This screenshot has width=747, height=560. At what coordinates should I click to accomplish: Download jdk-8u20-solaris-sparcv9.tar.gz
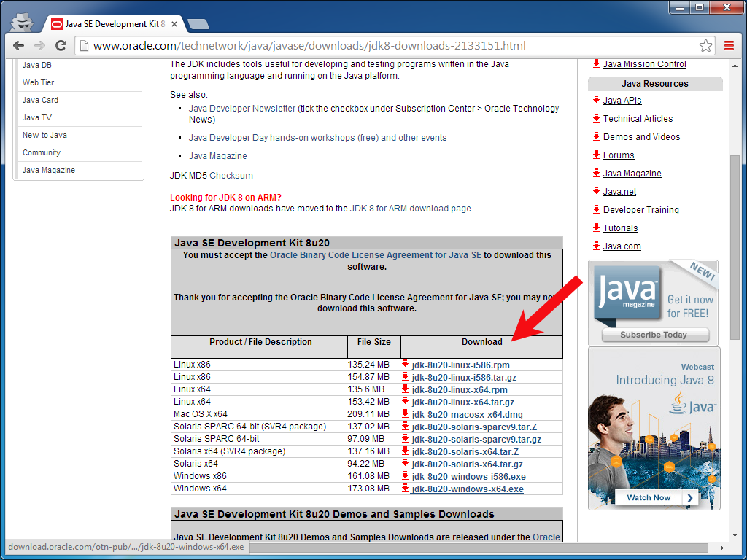tap(476, 440)
